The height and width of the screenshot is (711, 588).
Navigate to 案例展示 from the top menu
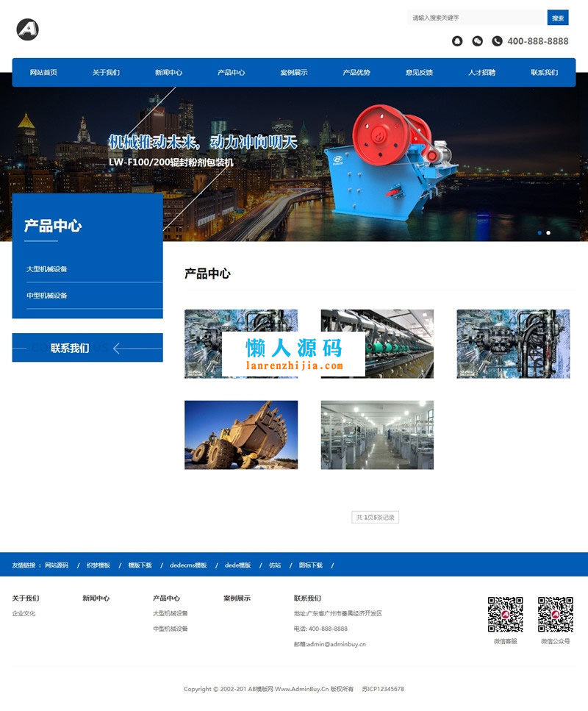click(x=295, y=72)
